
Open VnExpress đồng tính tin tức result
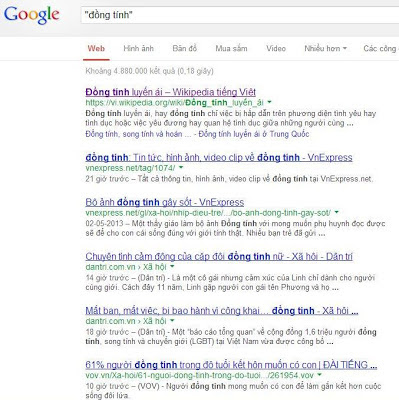coord(219,157)
